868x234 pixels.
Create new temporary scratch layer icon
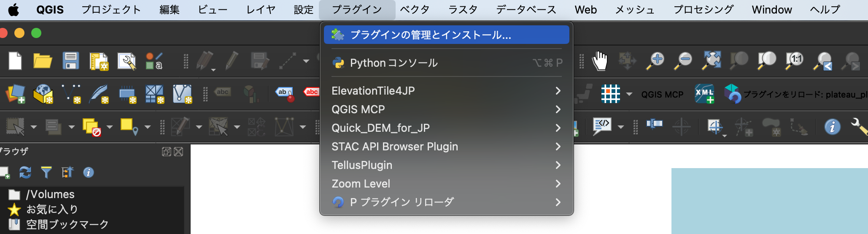(127, 94)
